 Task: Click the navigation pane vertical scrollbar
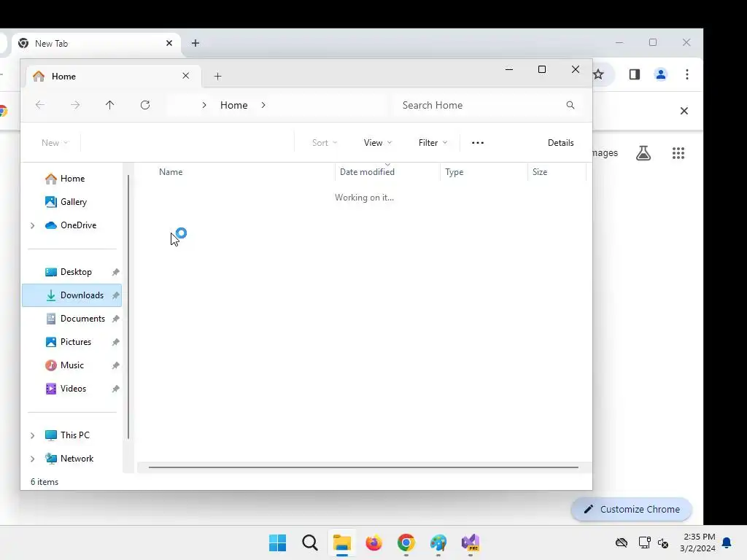128,307
